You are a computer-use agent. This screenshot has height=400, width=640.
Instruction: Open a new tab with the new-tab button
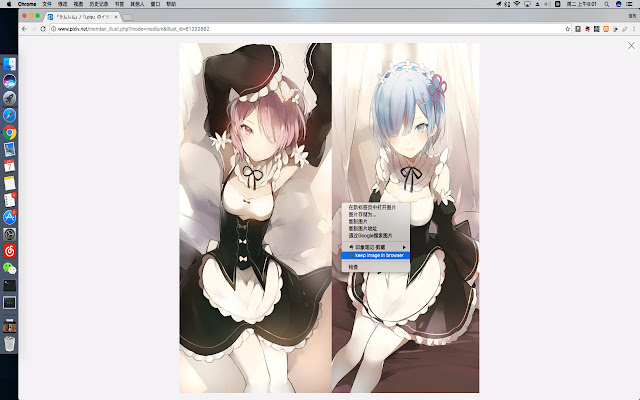click(127, 18)
